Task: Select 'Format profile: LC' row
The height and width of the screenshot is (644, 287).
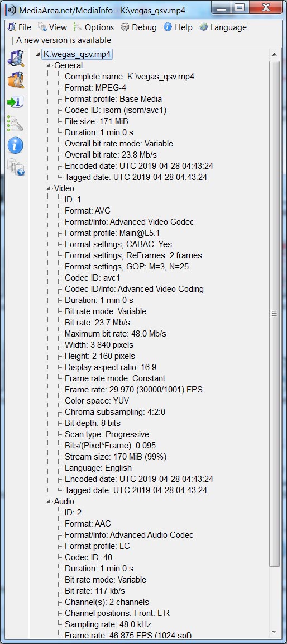Action: [97, 546]
